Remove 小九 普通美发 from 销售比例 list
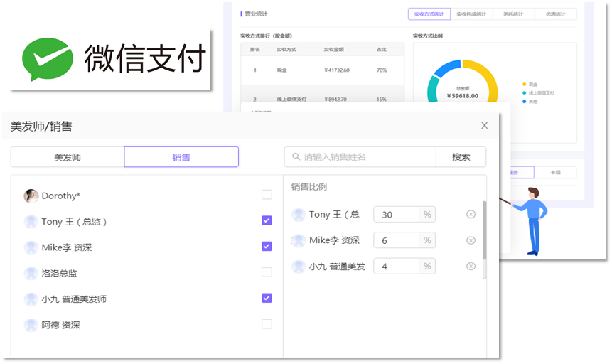The image size is (612, 364). [x=471, y=267]
